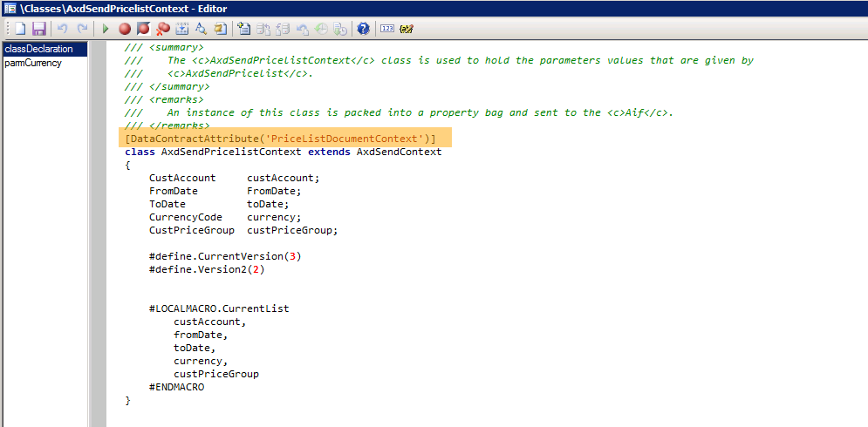Click the last toolbar icon with pencil
The image size is (868, 427).
407,29
